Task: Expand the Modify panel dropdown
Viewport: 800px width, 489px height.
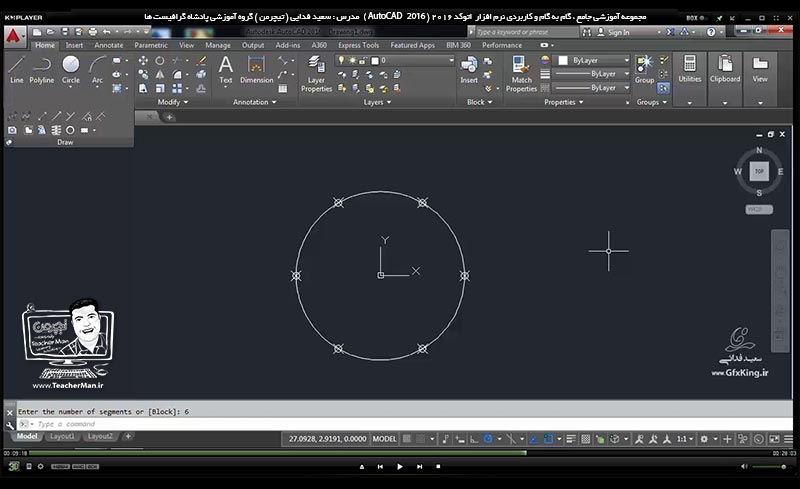Action: pyautogui.click(x=173, y=102)
